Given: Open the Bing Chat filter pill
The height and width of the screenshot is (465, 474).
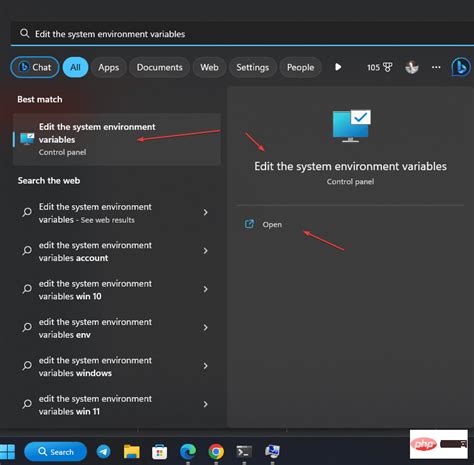Looking at the screenshot, I should [x=35, y=67].
